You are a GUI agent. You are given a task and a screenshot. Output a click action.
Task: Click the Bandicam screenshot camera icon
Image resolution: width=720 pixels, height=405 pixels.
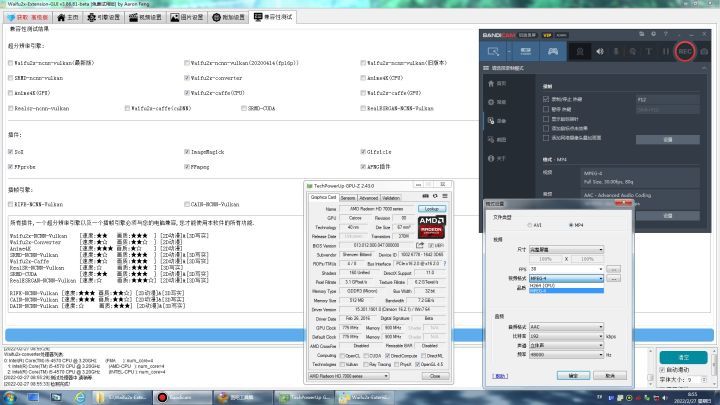coord(704,50)
